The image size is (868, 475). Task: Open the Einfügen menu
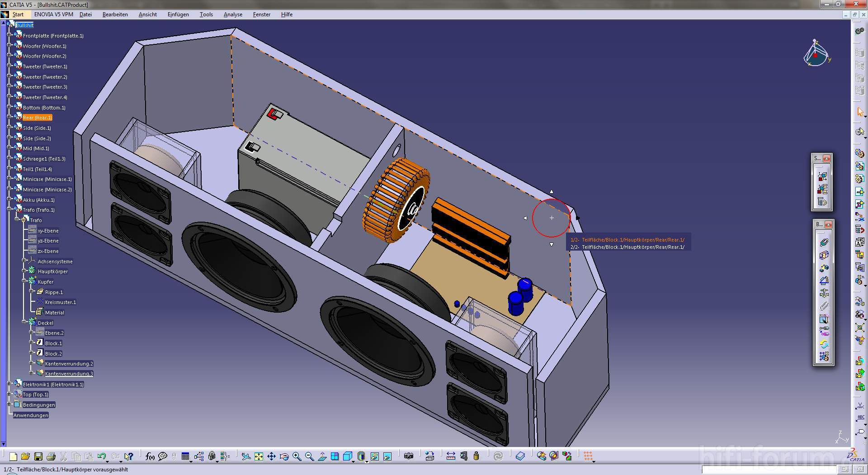coord(178,14)
